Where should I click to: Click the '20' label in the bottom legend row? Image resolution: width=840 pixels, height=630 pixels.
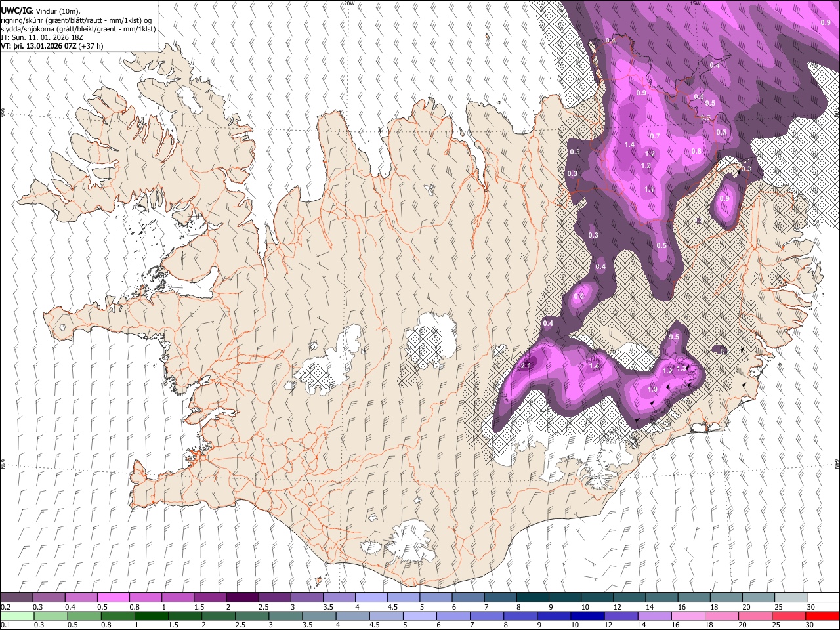coord(743,625)
